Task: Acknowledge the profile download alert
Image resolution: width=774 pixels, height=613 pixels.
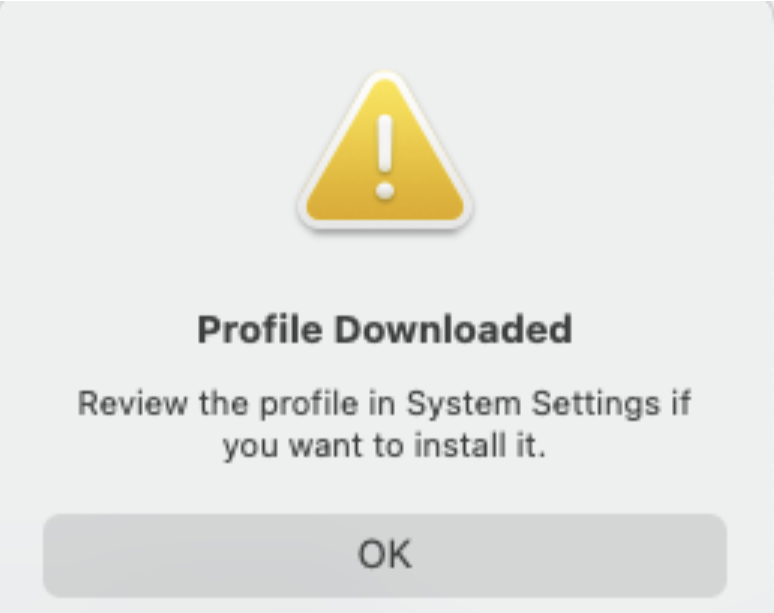Action: (385, 555)
